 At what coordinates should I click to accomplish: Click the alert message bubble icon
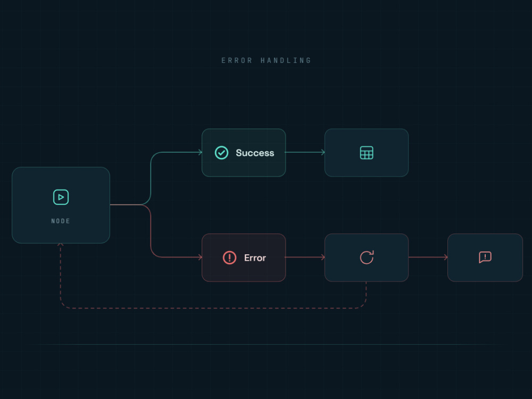485,257
